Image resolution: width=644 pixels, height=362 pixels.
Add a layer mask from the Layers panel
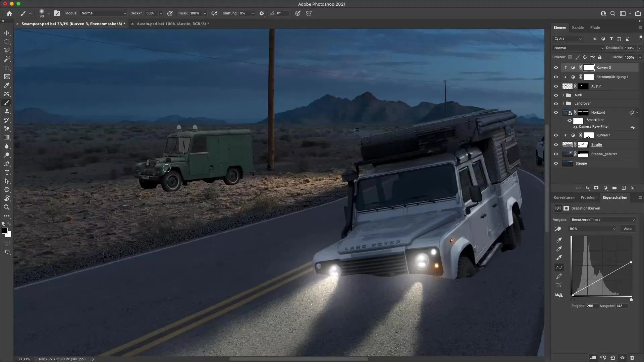(596, 188)
